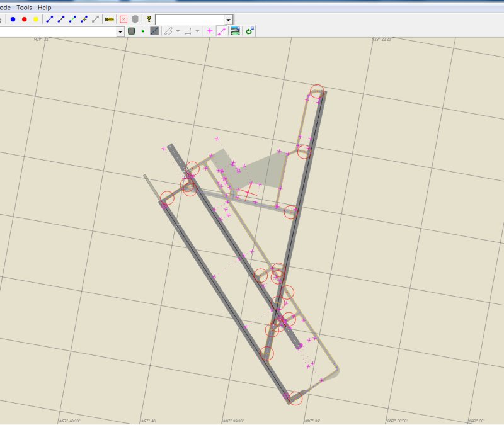Image resolution: width=504 pixels, height=425 pixels.
Task: Click the small green square button
Action: [143, 31]
